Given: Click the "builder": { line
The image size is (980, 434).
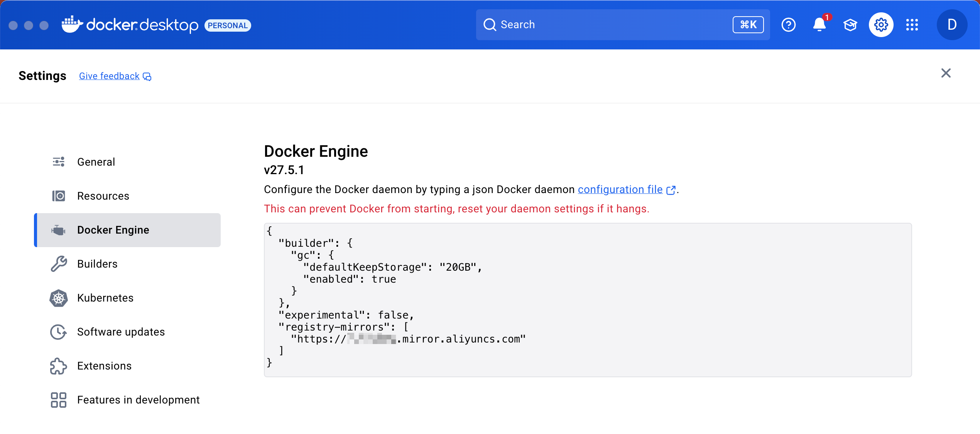Looking at the screenshot, I should pyautogui.click(x=315, y=243).
